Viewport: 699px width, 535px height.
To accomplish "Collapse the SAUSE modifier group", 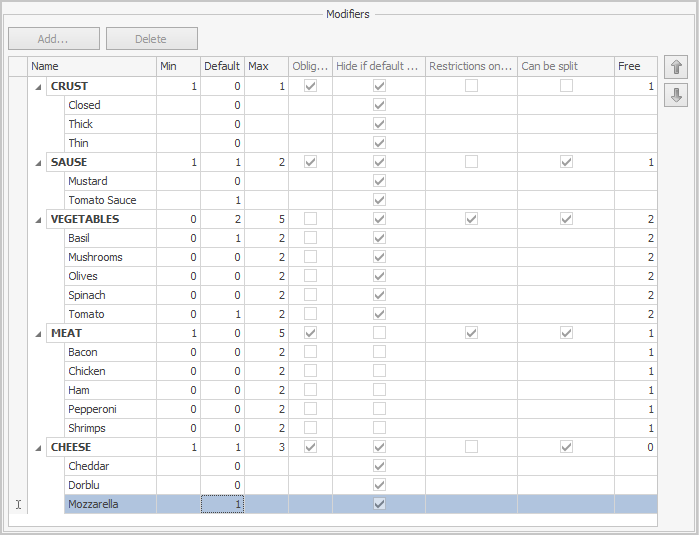I will (39, 163).
